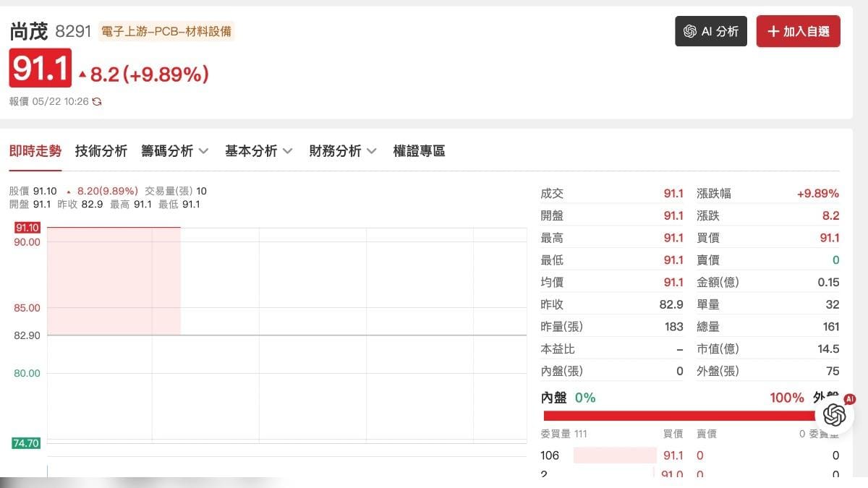Click the stock code 8291
Image resolution: width=868 pixels, height=488 pixels.
point(73,32)
